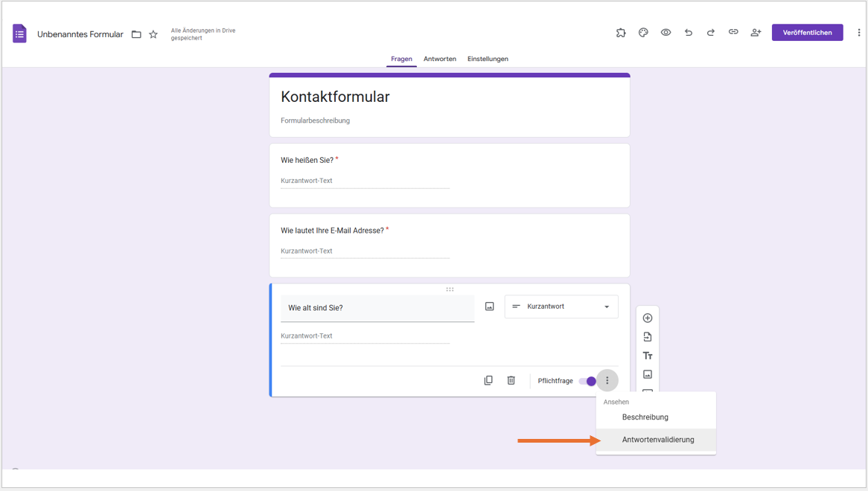
Task: Add collaborators icon
Action: [756, 33]
